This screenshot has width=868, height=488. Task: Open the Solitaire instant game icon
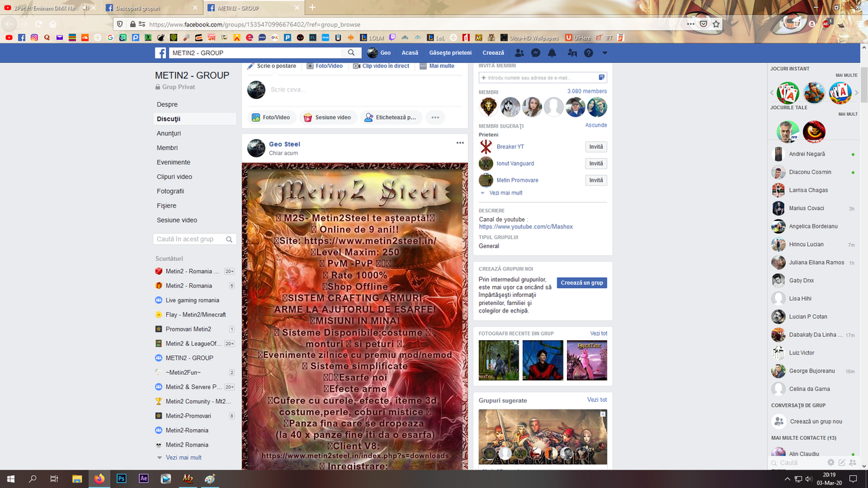coord(788,92)
